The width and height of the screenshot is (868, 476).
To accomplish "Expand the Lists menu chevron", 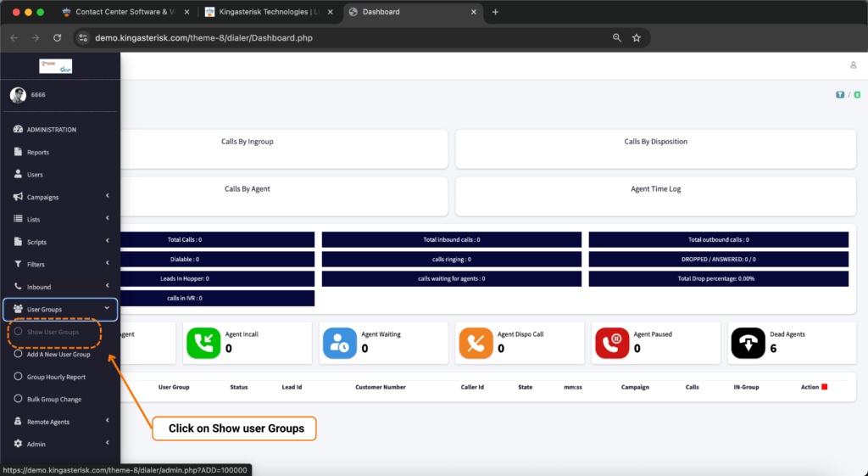I will (107, 218).
